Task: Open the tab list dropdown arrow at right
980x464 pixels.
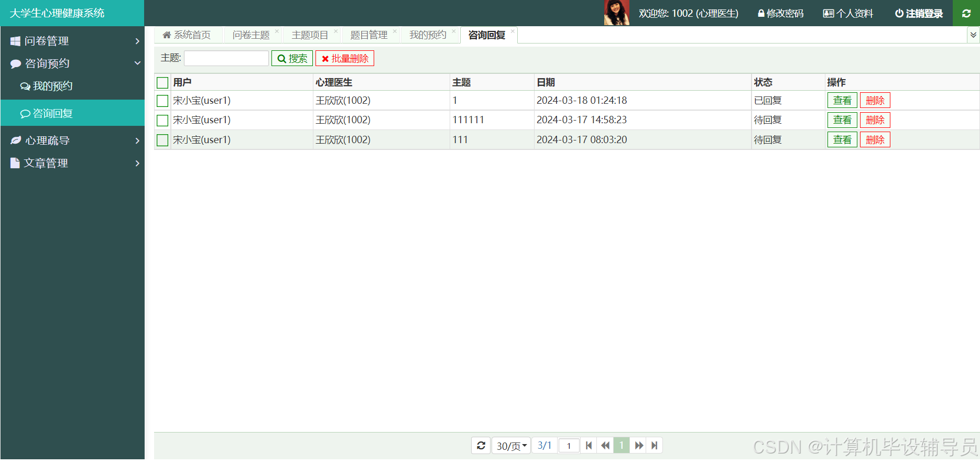Action: (x=973, y=35)
